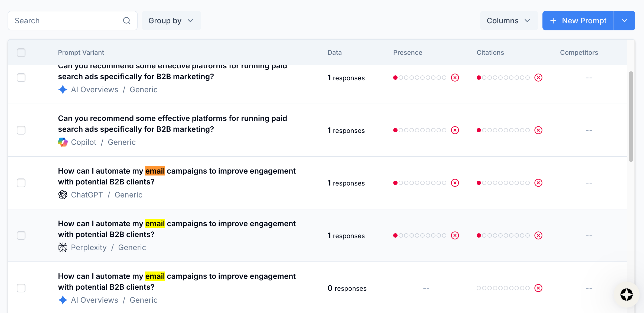Expand the Group by dropdown
This screenshot has height=313, width=644.
click(171, 21)
